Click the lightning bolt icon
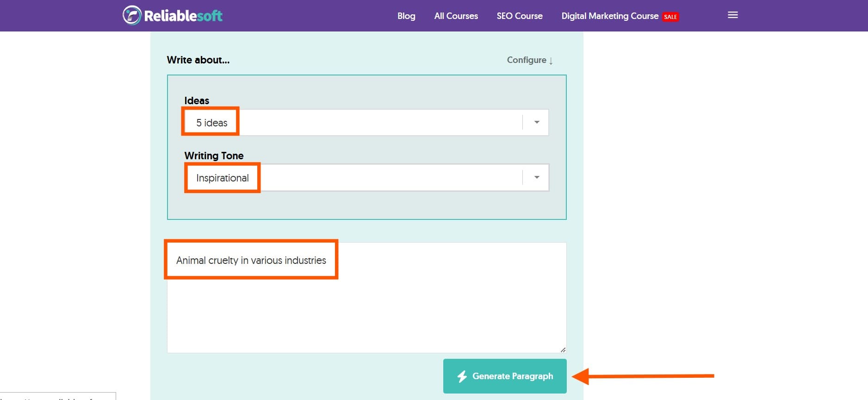The image size is (868, 400). [x=462, y=376]
